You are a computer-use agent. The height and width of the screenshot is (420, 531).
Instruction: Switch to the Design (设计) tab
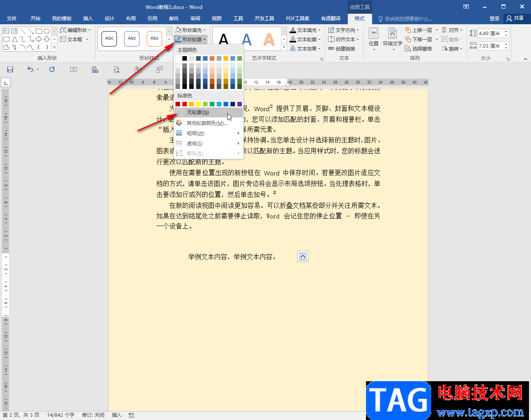click(109, 19)
